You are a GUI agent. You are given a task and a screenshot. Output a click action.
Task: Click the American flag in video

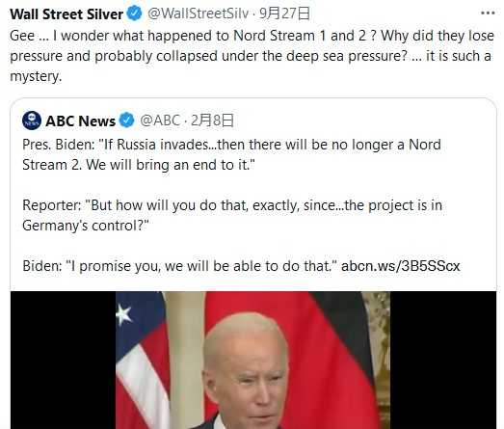click(142, 361)
